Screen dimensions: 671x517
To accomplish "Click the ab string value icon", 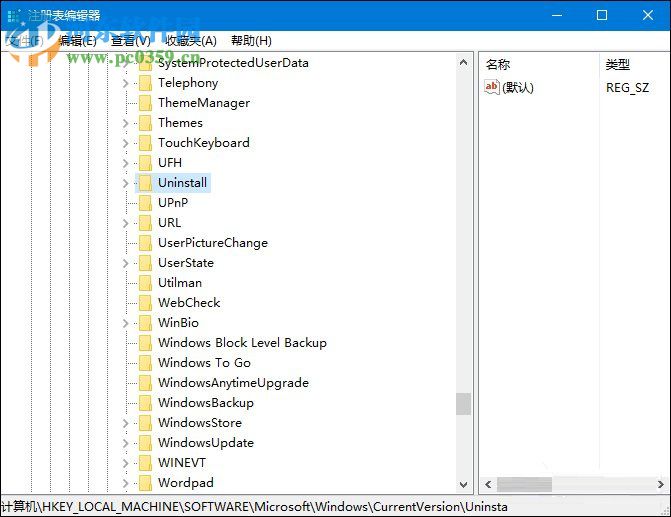I will click(491, 88).
